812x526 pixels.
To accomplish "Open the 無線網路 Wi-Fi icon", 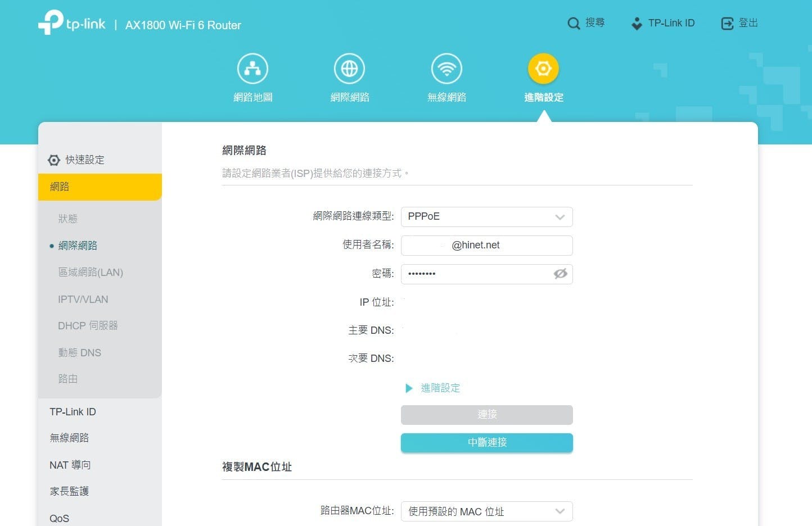I will 446,69.
